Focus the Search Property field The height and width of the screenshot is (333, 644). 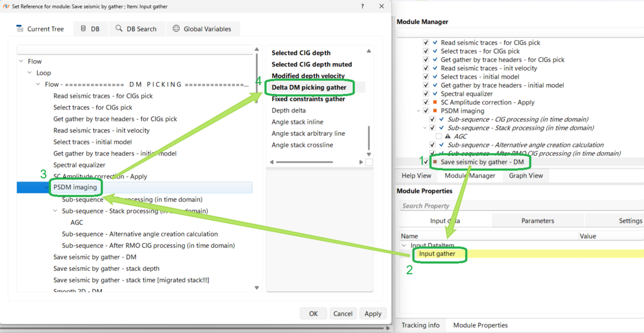coord(522,206)
